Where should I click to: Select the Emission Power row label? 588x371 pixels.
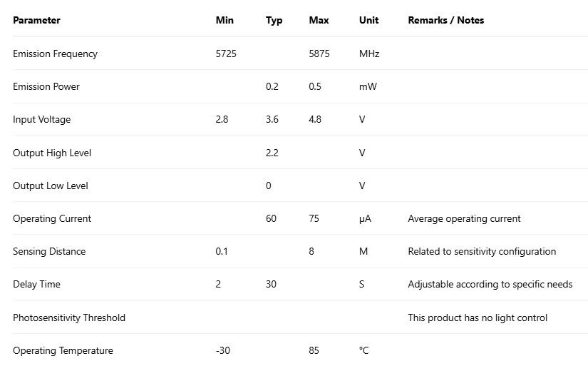(x=46, y=87)
